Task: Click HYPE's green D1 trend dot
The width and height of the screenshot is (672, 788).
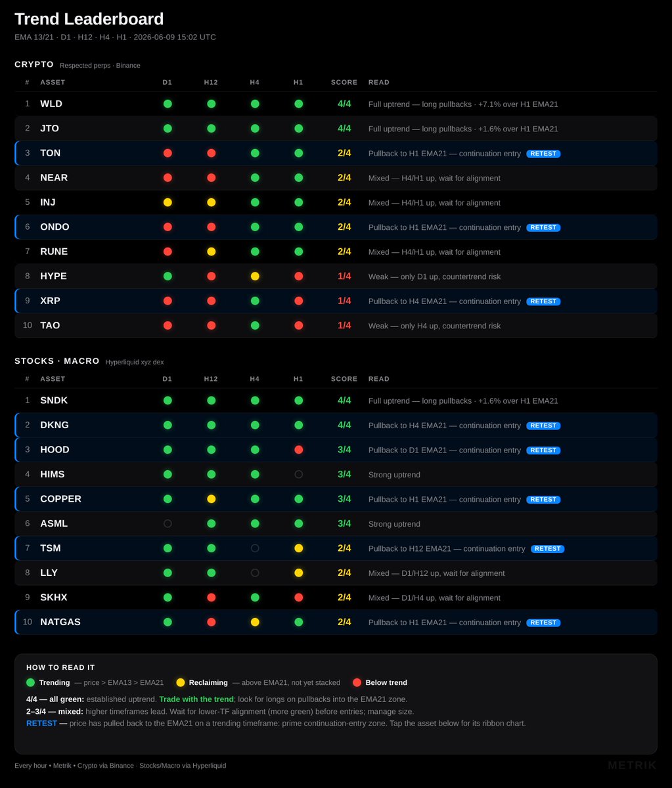Action: 168,276
